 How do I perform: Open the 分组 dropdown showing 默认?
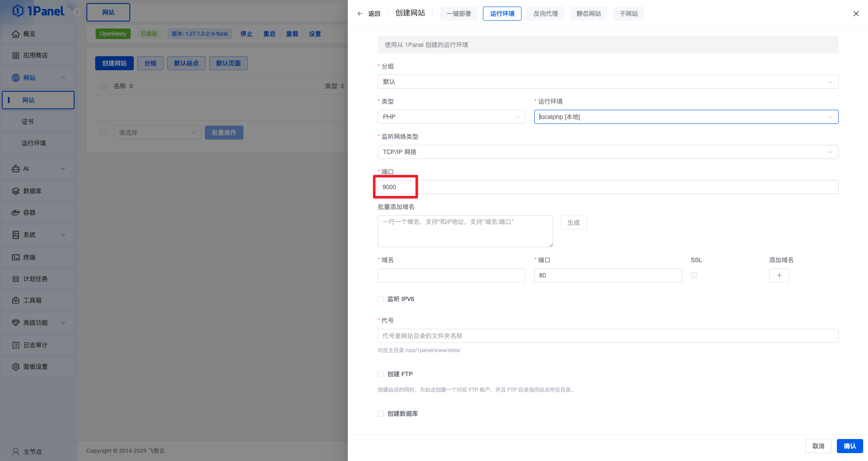pos(607,82)
